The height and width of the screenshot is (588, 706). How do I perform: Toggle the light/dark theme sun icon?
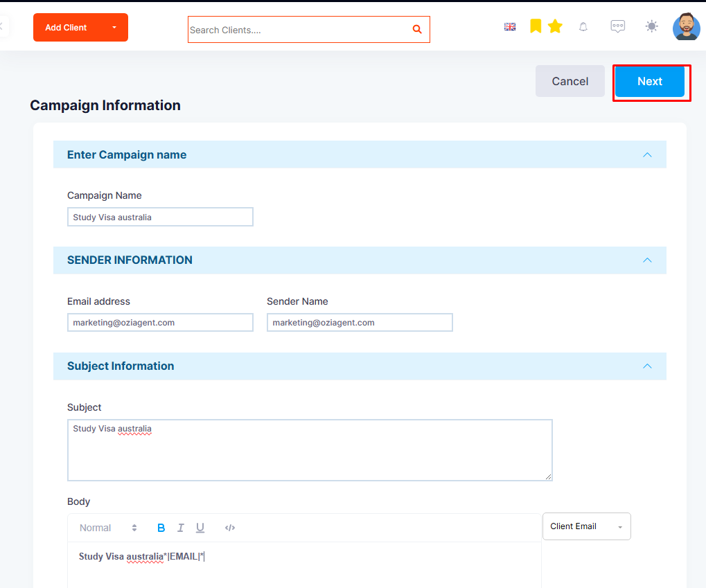[x=651, y=26]
